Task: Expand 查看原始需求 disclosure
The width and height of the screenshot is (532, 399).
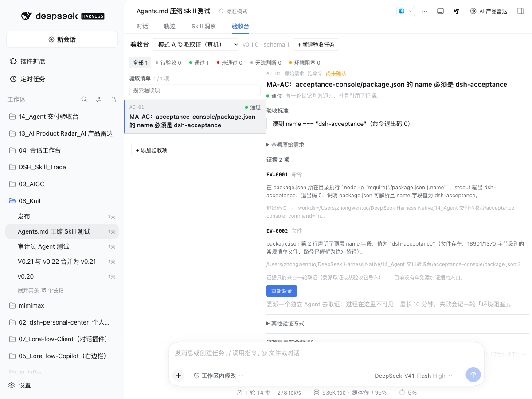Action: pyautogui.click(x=286, y=145)
